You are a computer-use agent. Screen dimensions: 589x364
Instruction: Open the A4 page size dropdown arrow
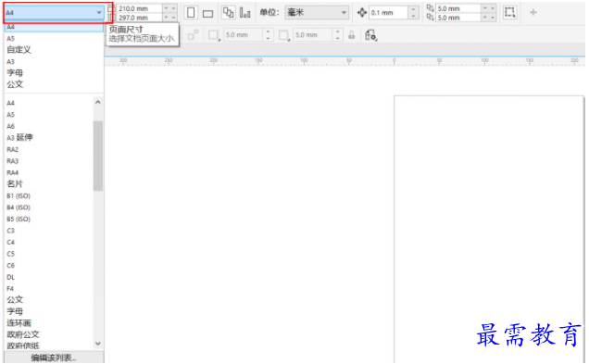click(99, 13)
